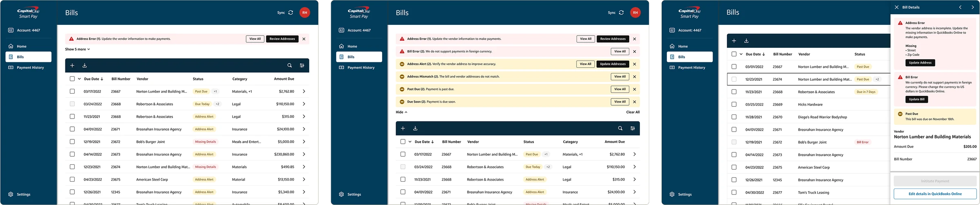This screenshot has height=205, width=980.
Task: Select Bills in left screen sidebar
Action: (28, 57)
